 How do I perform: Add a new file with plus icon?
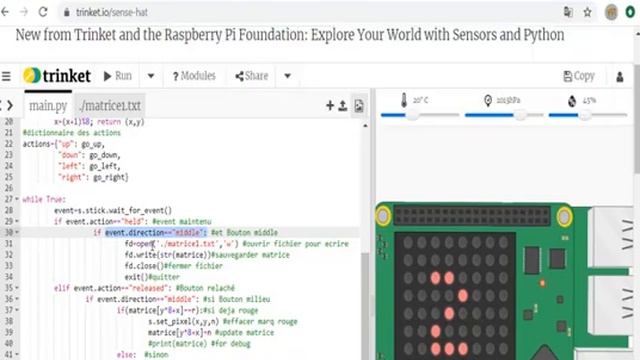tap(330, 106)
